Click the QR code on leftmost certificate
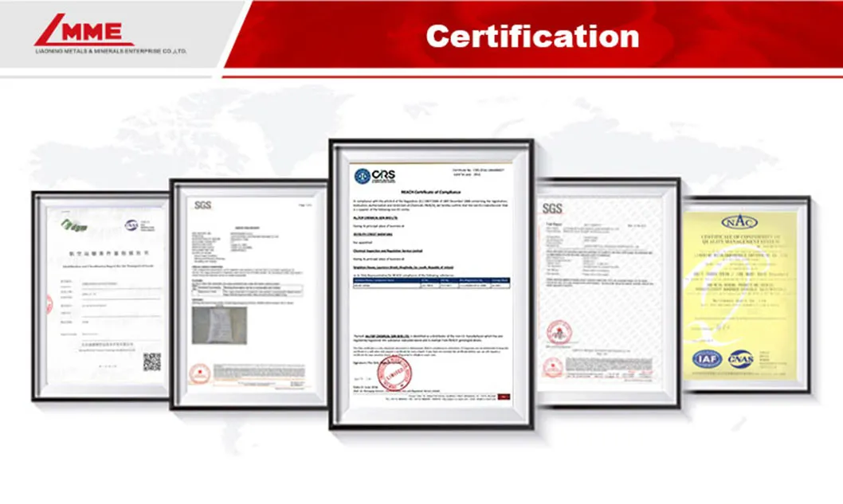Viewport: 843px width, 504px height. coord(151,361)
